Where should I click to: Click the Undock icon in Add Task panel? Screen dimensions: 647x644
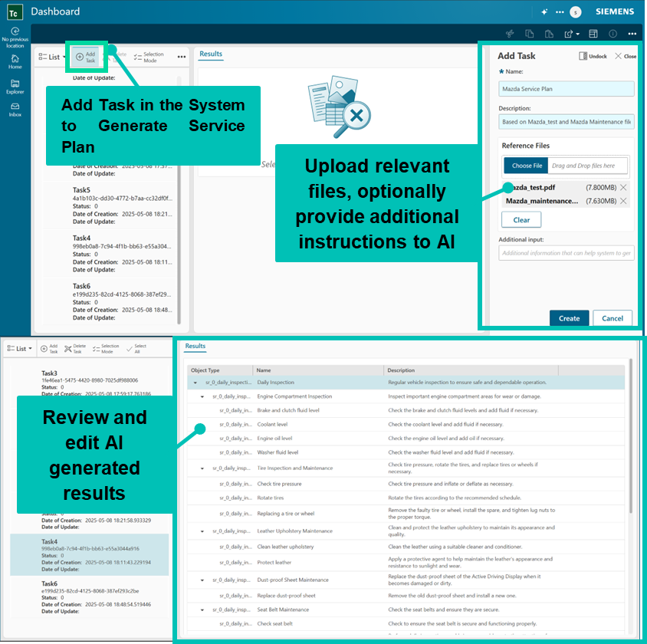[592, 56]
